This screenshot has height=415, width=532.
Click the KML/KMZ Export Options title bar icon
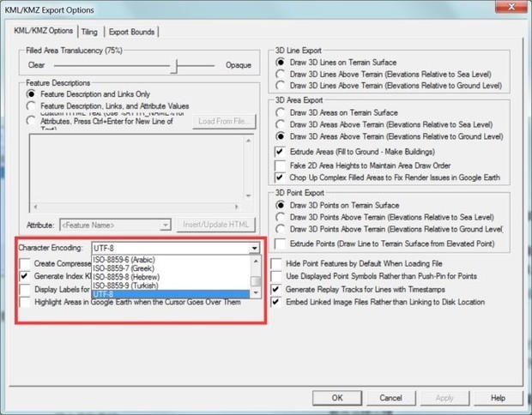pos(9,9)
